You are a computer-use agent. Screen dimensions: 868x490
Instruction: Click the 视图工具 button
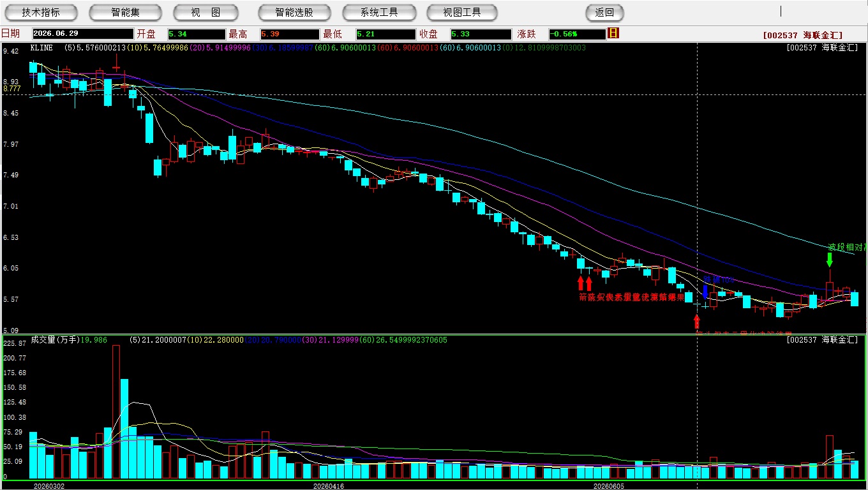point(463,12)
